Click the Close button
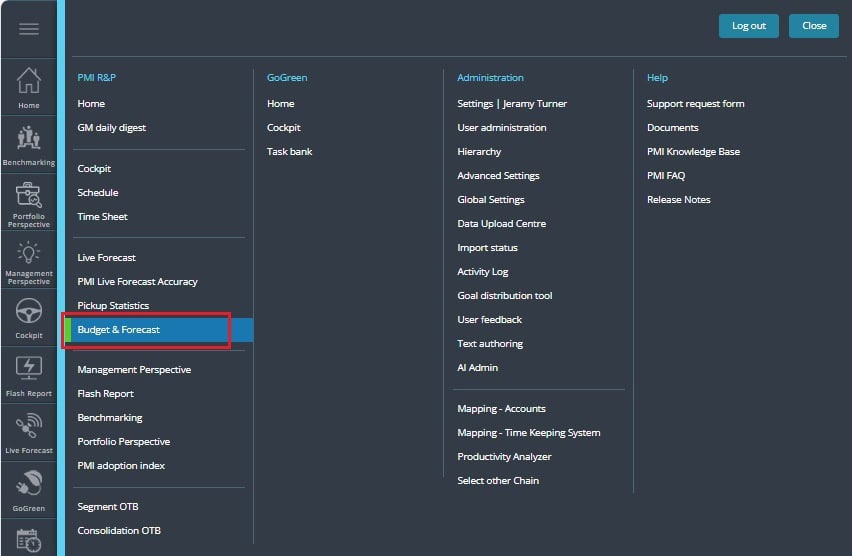The image size is (852, 556). 813,26
